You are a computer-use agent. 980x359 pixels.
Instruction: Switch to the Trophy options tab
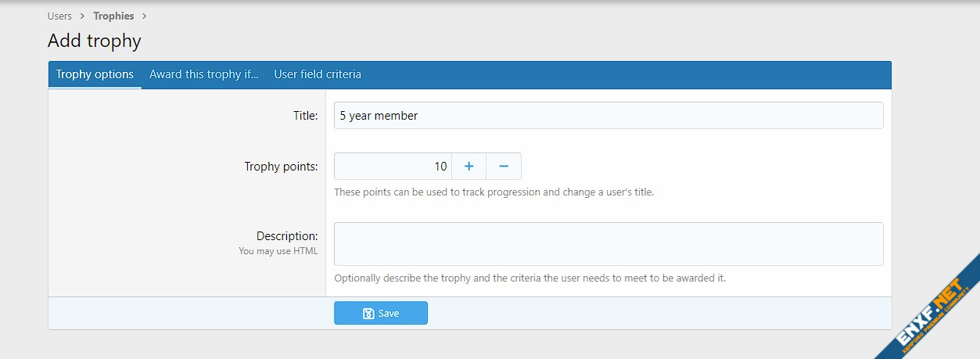[x=95, y=74]
